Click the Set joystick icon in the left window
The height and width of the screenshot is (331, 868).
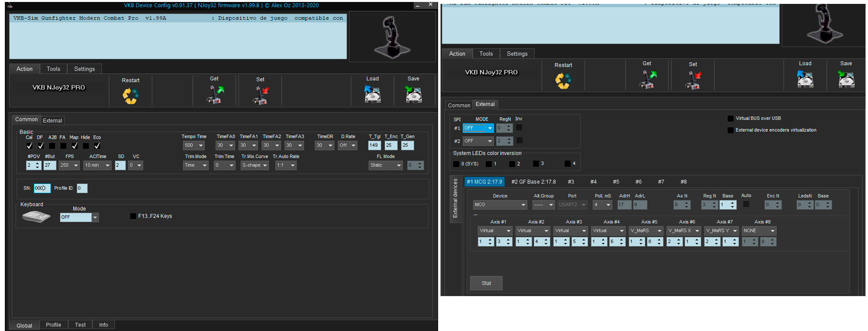(x=261, y=95)
